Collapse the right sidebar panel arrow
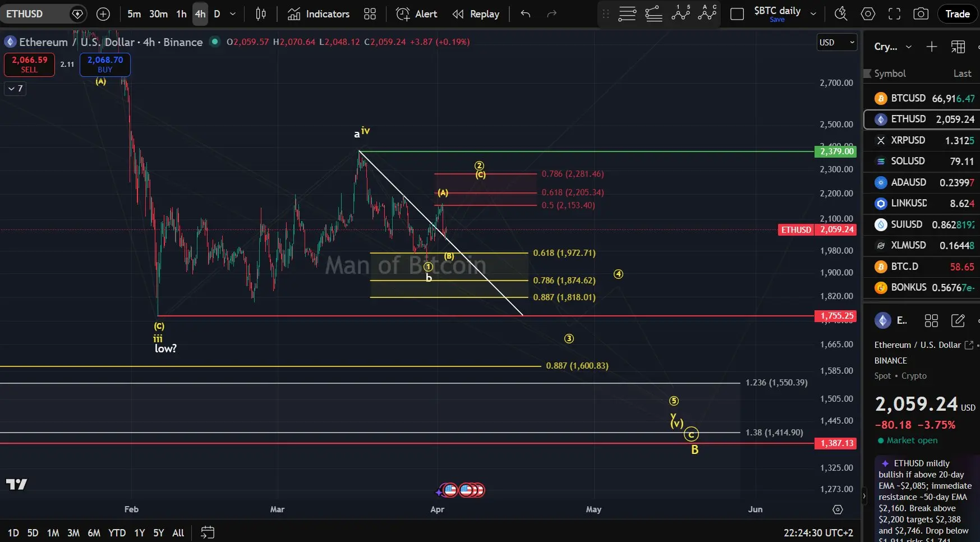The width and height of the screenshot is (980, 542). [x=864, y=496]
